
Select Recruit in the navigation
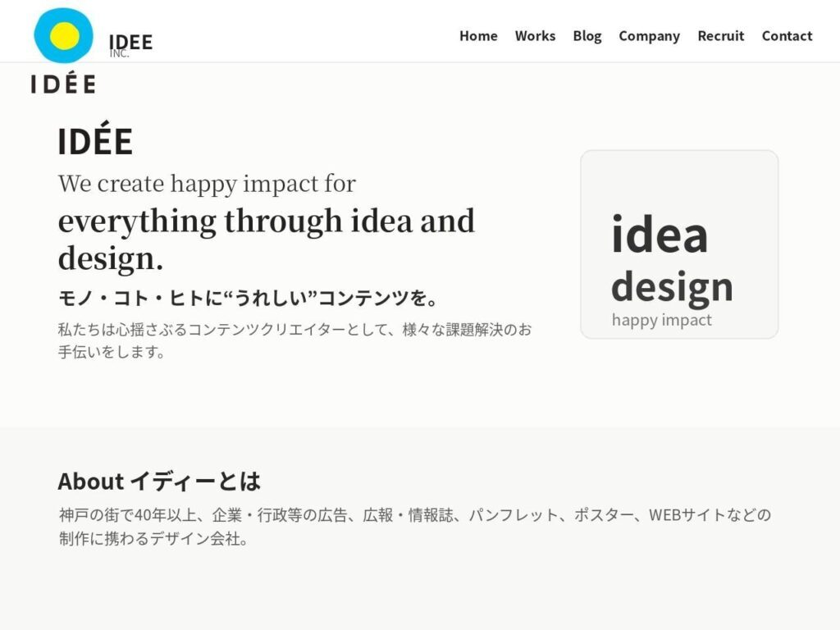pyautogui.click(x=720, y=36)
